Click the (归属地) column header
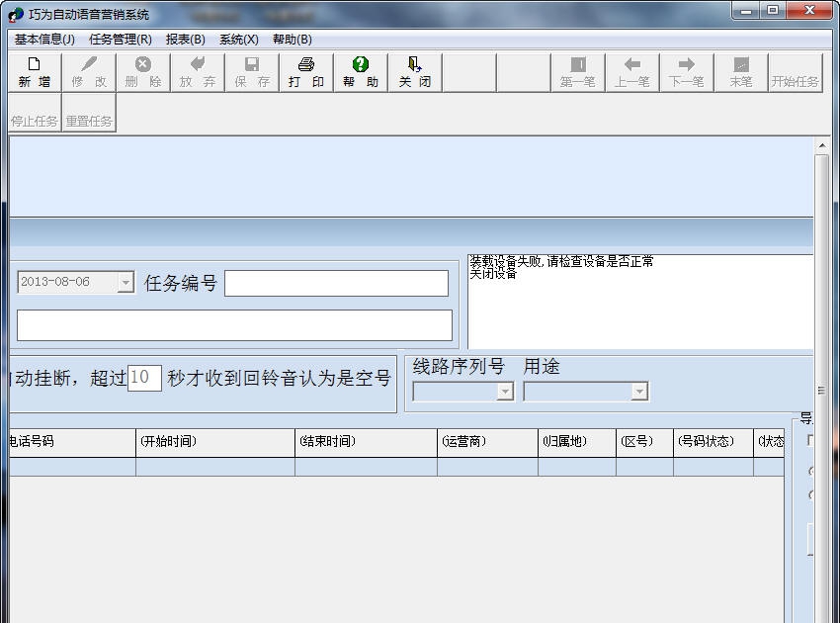Screen dimensions: 840x623 [x=577, y=442]
